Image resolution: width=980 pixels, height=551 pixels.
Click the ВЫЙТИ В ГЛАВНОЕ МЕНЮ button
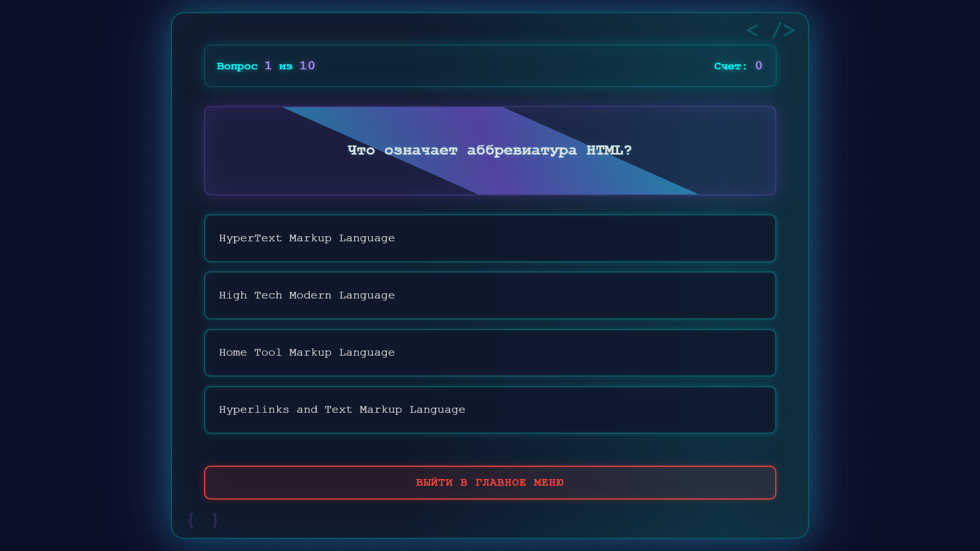pyautogui.click(x=490, y=482)
